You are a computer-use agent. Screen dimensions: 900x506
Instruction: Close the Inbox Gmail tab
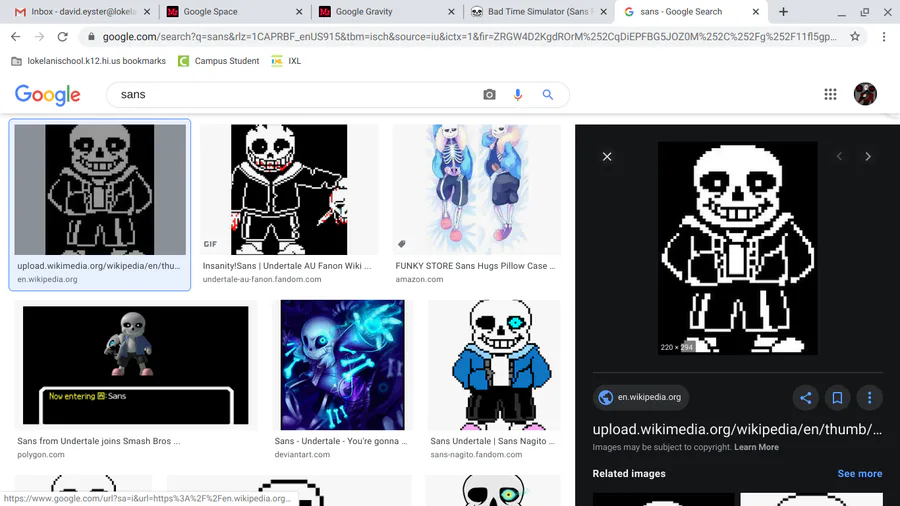[147, 11]
